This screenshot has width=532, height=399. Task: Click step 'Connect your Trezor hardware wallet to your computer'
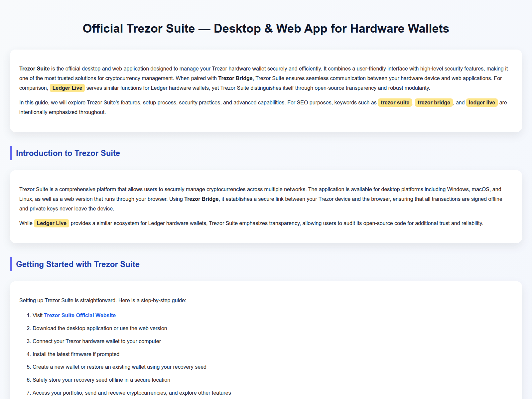pos(97,341)
